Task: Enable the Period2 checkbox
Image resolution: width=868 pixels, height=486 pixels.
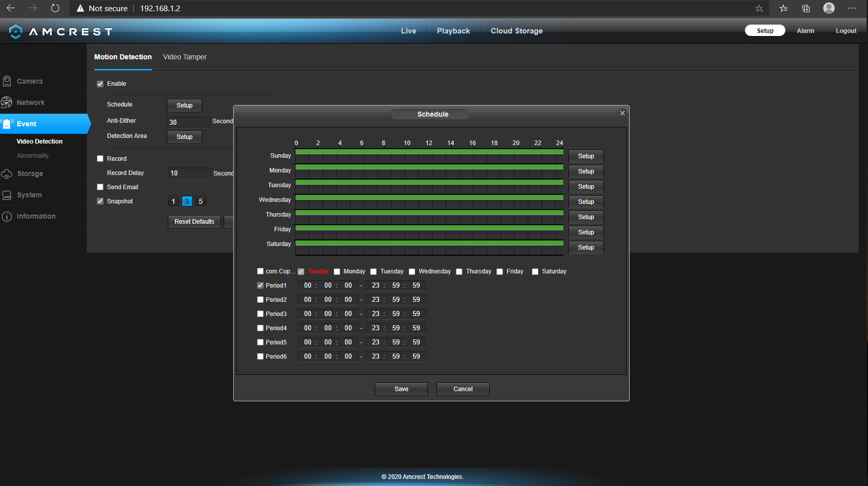Action: pos(260,300)
